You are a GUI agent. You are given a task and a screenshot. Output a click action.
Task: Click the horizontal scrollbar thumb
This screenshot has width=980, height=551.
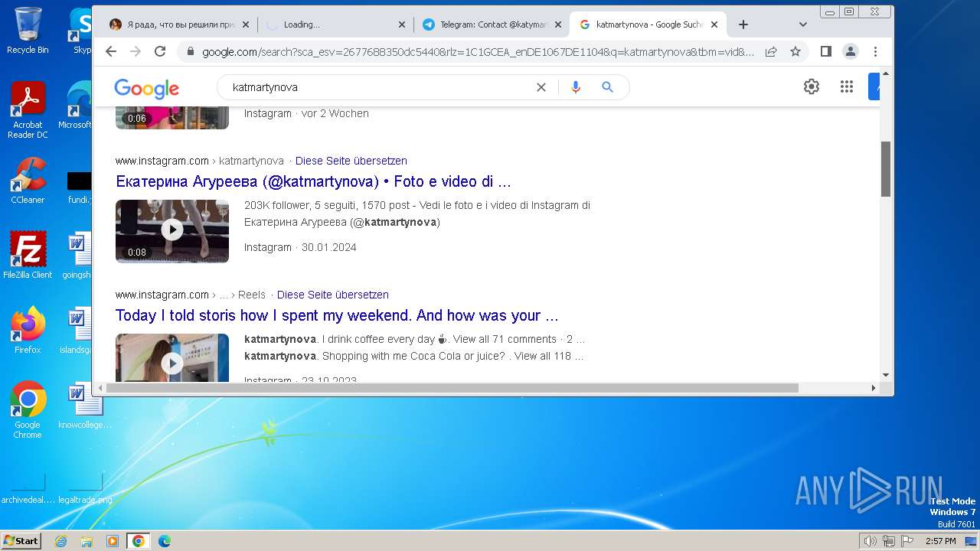(x=452, y=388)
